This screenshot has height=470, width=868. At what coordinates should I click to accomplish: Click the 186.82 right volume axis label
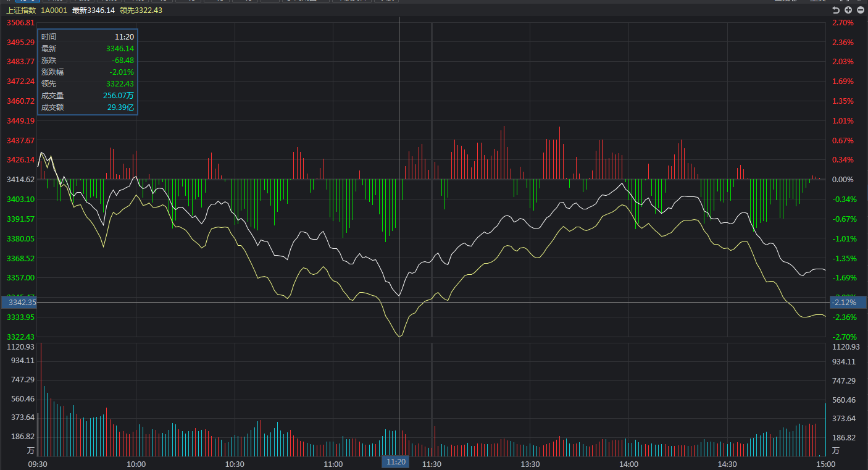tap(845, 438)
